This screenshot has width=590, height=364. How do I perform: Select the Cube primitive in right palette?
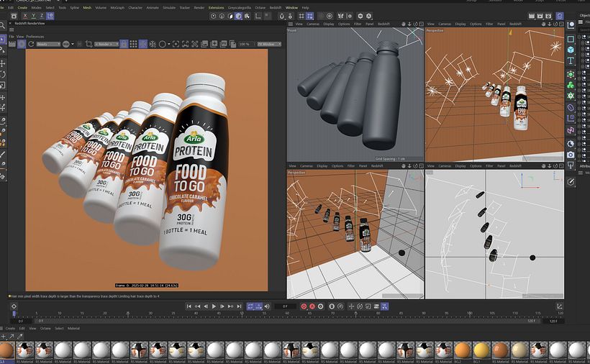571,50
